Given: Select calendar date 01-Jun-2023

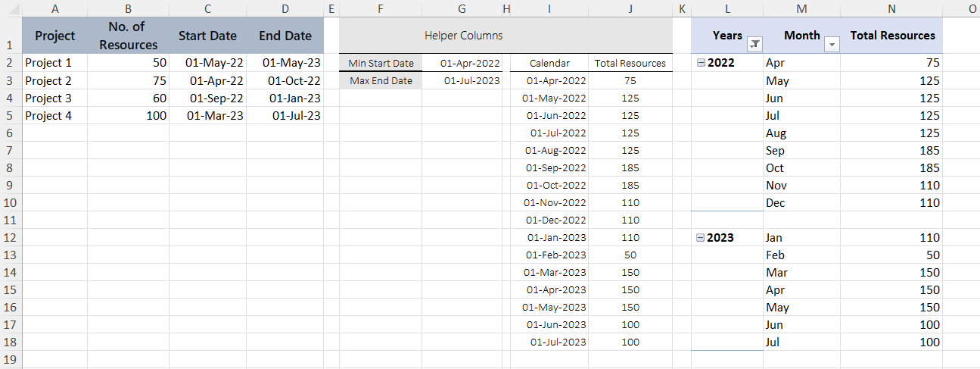Looking at the screenshot, I should pyautogui.click(x=549, y=324).
